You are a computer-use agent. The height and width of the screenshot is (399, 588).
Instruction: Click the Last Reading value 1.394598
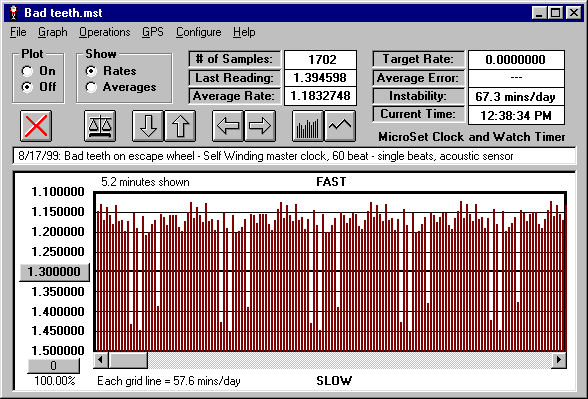pyautogui.click(x=320, y=78)
